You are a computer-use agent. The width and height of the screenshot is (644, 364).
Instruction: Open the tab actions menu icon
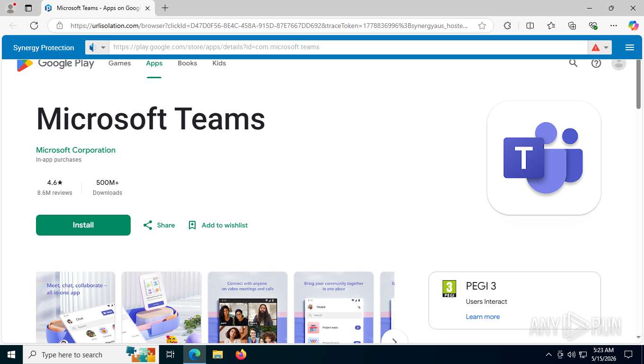click(x=28, y=8)
